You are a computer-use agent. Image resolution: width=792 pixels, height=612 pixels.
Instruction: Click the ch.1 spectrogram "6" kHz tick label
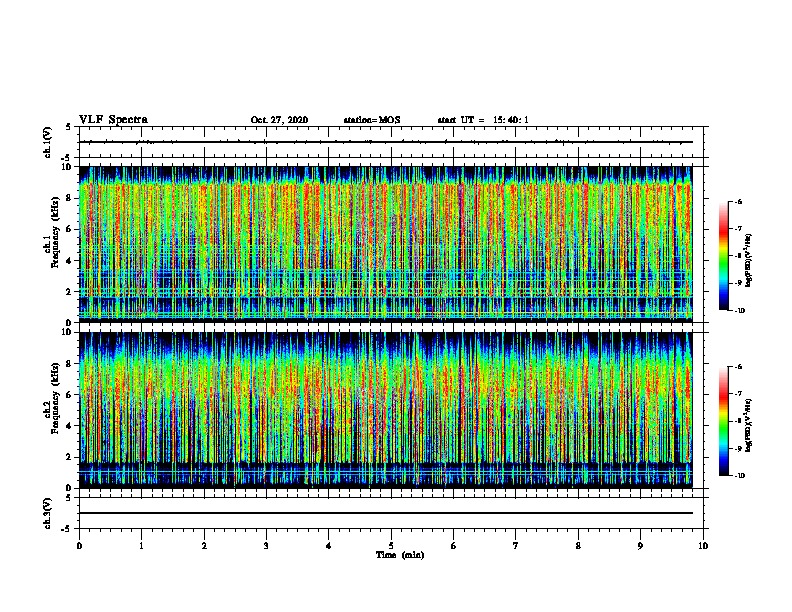(69, 229)
